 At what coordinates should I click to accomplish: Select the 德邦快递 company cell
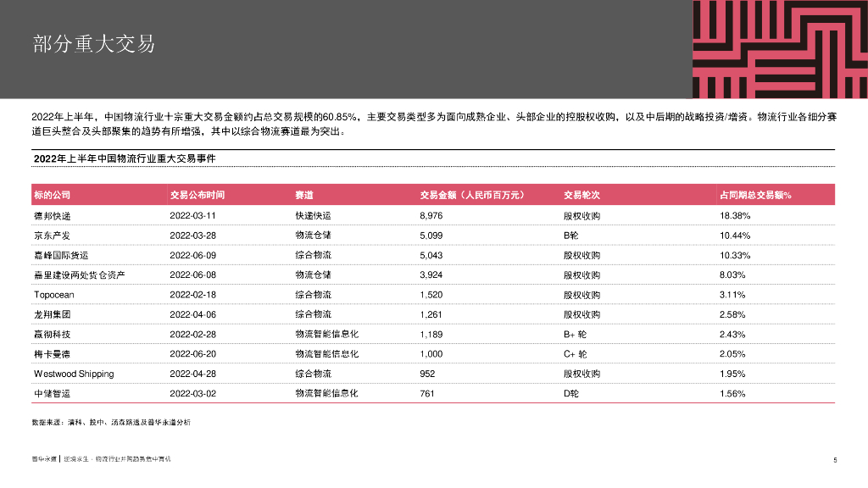click(x=53, y=216)
